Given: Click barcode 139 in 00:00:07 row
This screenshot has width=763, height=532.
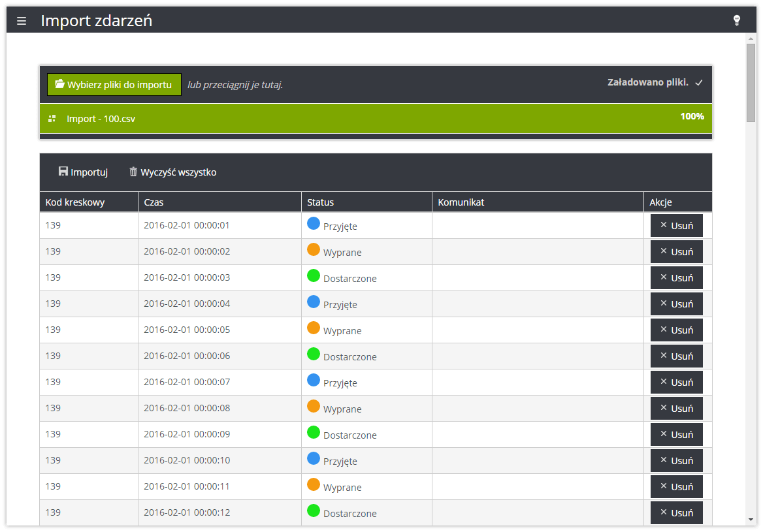Looking at the screenshot, I should click(53, 382).
